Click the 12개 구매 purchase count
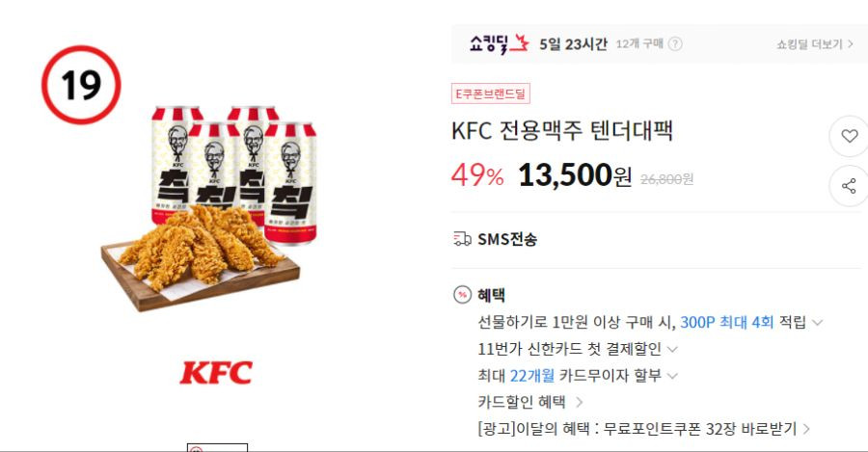The image size is (868, 452). coord(639,43)
